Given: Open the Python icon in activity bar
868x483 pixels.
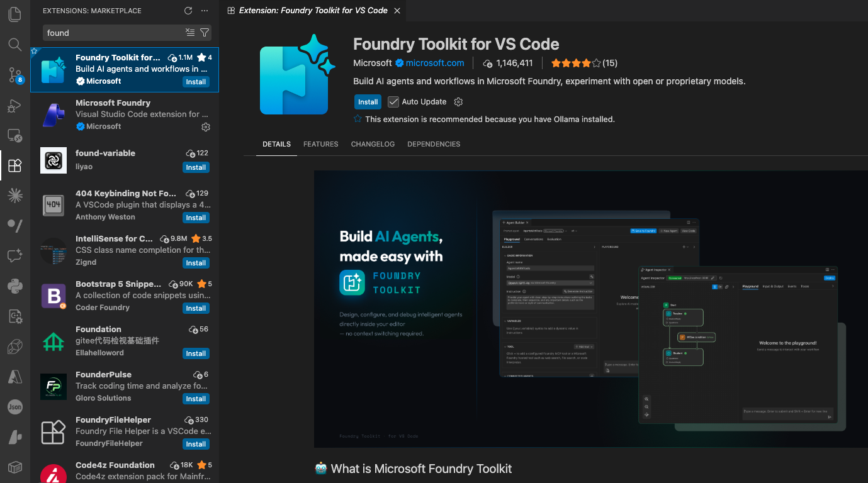Looking at the screenshot, I should [14, 287].
